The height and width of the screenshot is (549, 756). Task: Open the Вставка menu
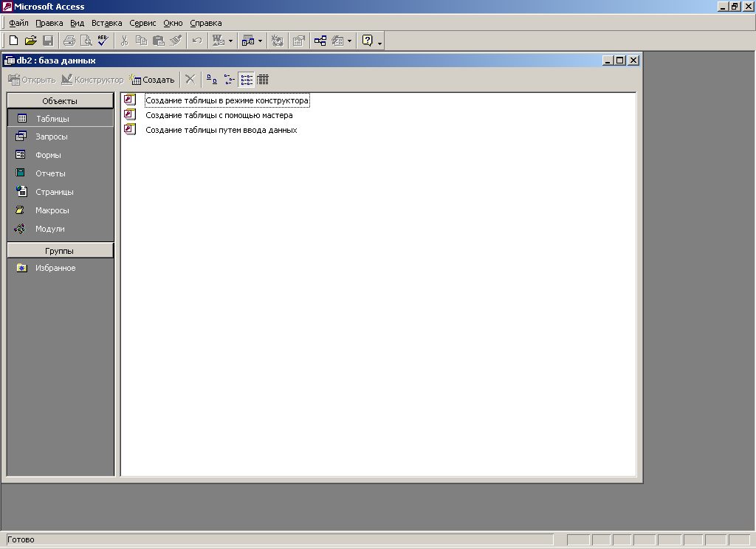point(106,23)
